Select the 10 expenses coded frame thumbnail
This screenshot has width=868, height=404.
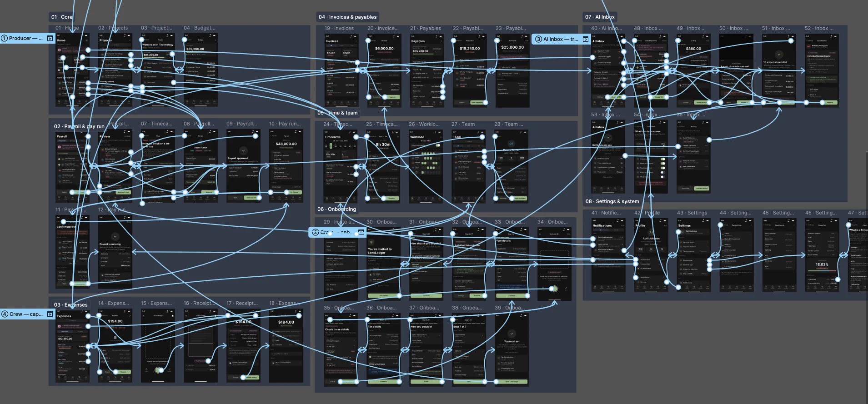coord(779,70)
